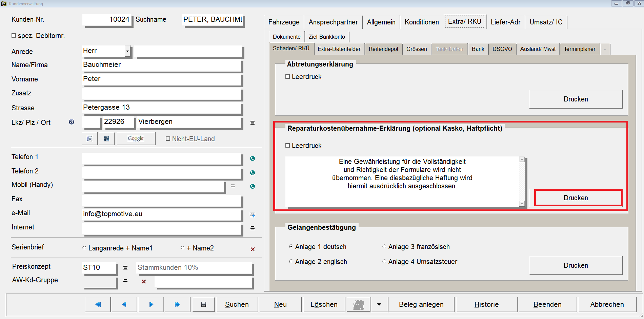
Task: Open the Reifendepot tab
Action: (383, 49)
